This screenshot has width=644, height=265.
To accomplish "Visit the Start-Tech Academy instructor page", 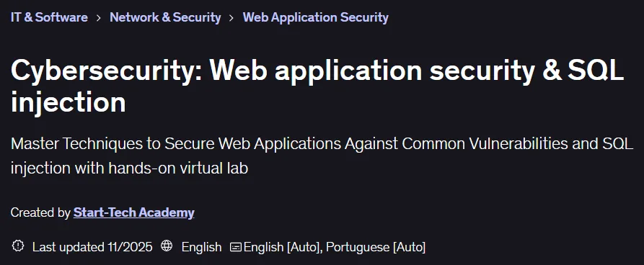I will [133, 212].
